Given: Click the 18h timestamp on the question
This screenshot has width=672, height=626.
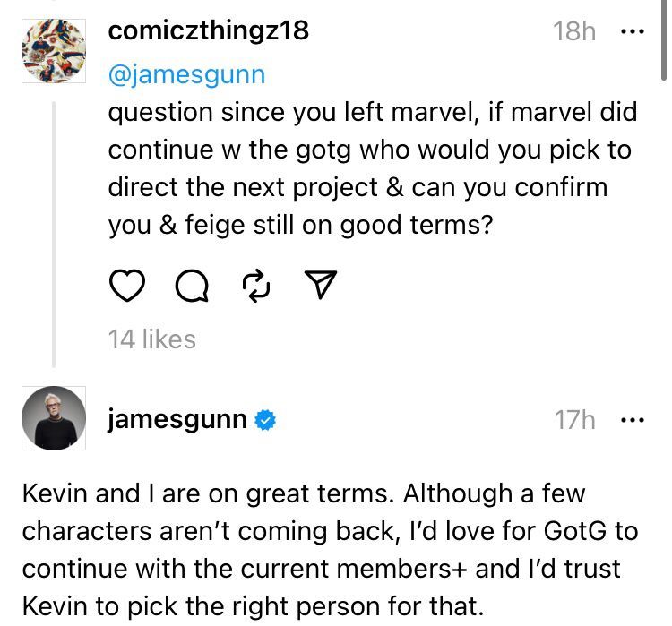Looking at the screenshot, I should pyautogui.click(x=574, y=31).
